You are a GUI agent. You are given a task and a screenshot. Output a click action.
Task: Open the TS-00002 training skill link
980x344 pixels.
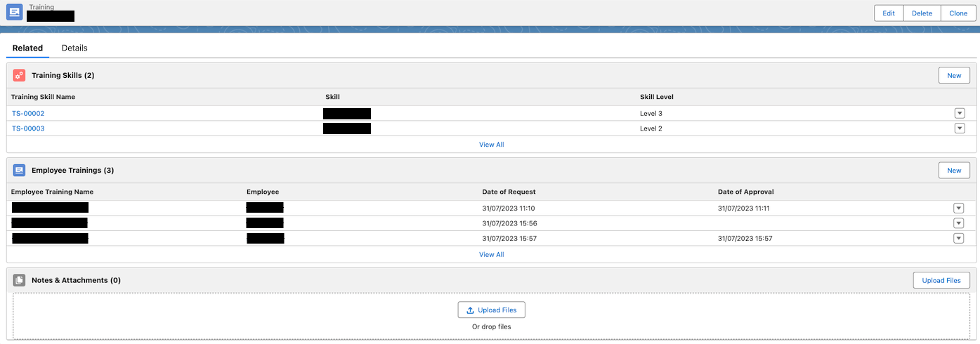28,113
